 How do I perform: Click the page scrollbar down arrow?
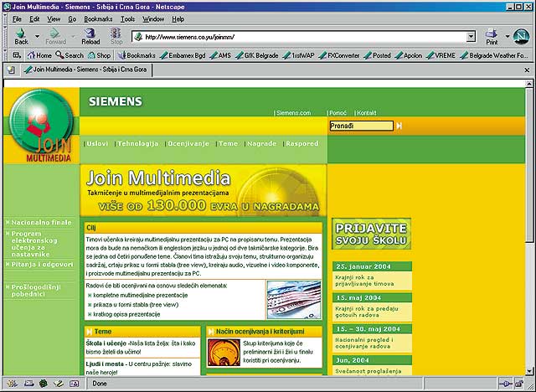tap(528, 371)
